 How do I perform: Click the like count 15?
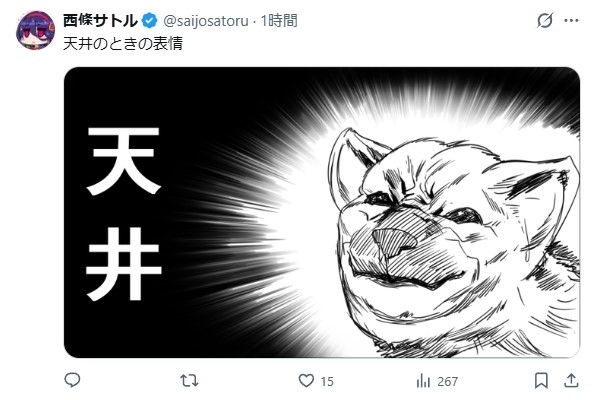coord(327,381)
